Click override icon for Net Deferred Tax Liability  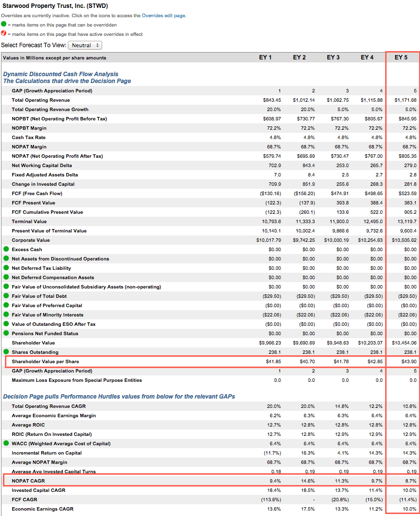[6, 268]
